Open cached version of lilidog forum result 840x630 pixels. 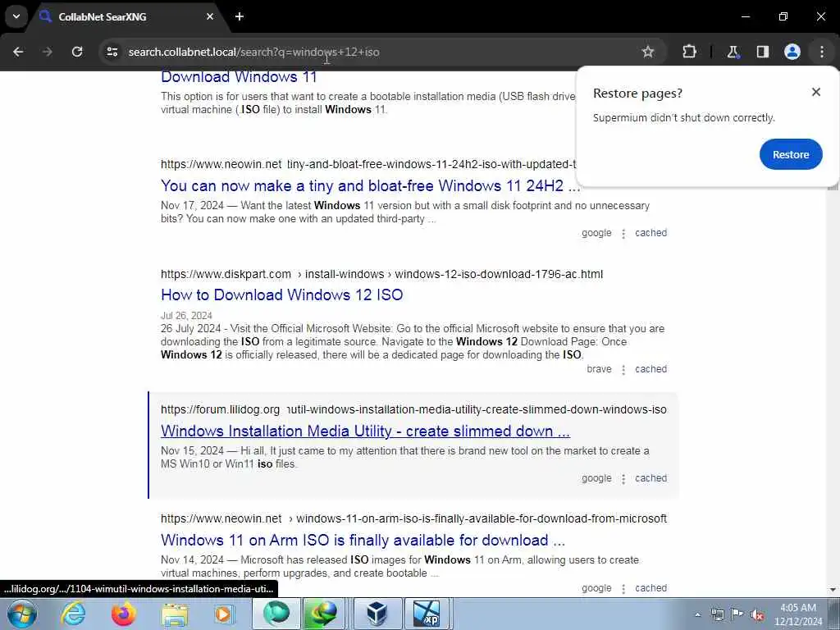point(651,478)
